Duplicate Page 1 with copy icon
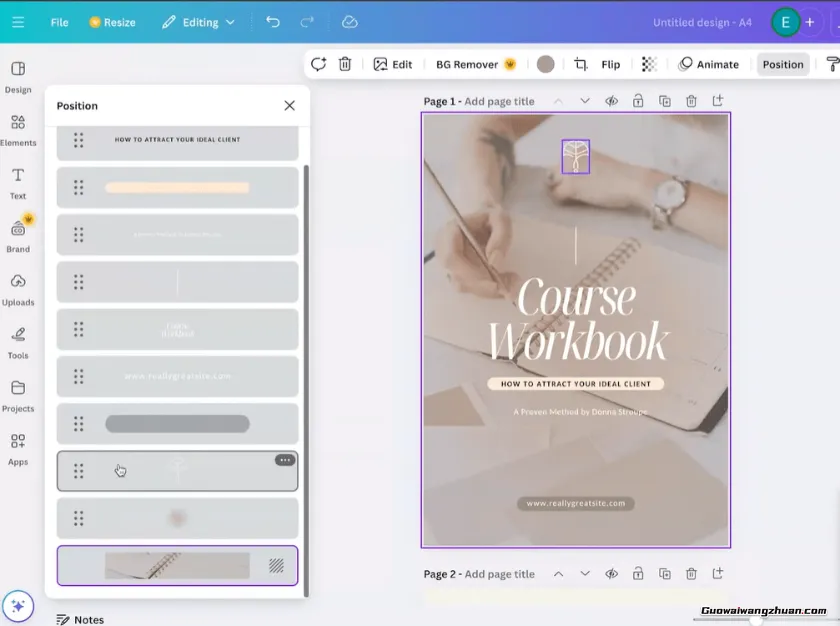The width and height of the screenshot is (840, 626). point(665,101)
